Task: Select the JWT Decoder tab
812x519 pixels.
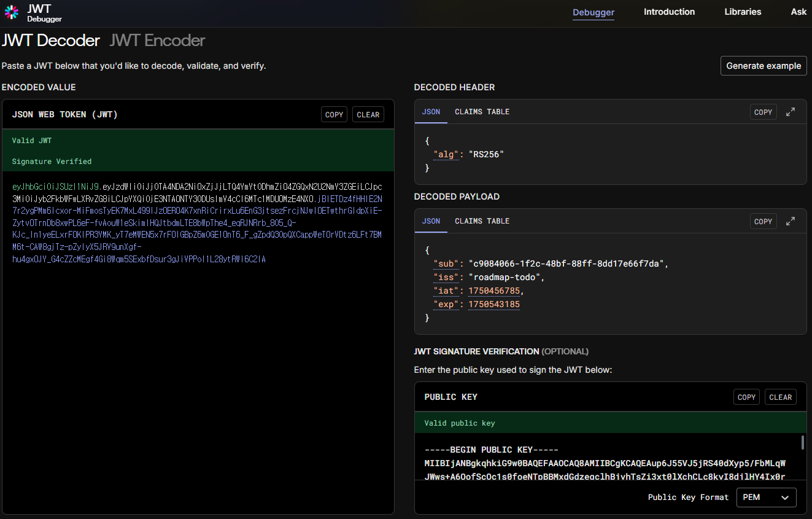Action: [50, 41]
